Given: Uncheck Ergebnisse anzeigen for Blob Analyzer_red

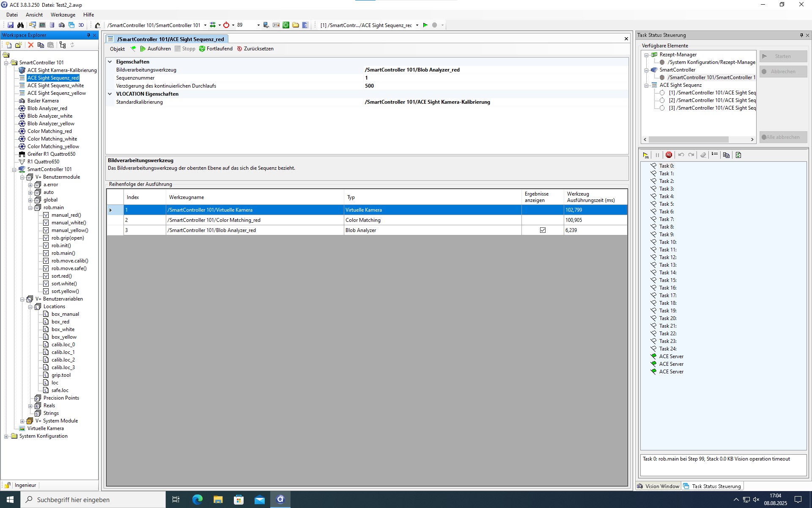Looking at the screenshot, I should pyautogui.click(x=543, y=230).
